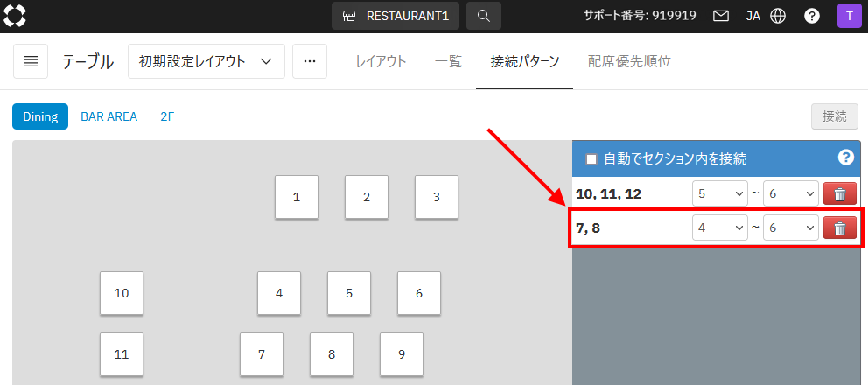Viewport: 868px width, 385px height.
Task: Click the RESTAURANT1 venue button
Action: pyautogui.click(x=395, y=16)
